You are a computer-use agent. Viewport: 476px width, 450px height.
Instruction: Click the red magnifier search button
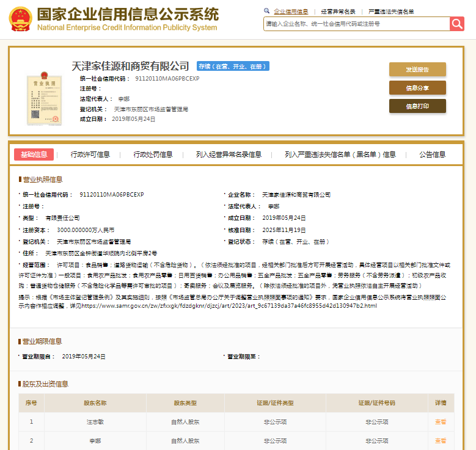click(457, 24)
